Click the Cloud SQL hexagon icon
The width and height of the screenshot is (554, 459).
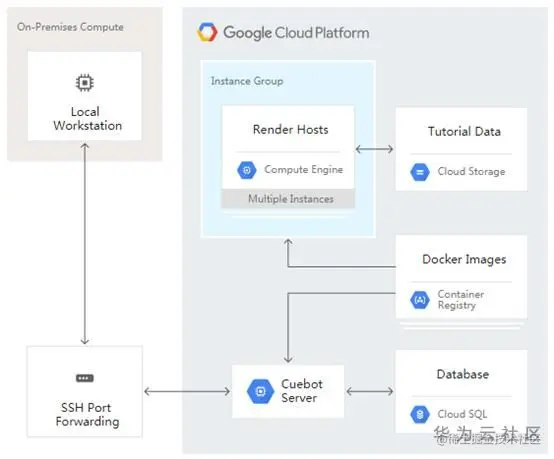point(420,414)
